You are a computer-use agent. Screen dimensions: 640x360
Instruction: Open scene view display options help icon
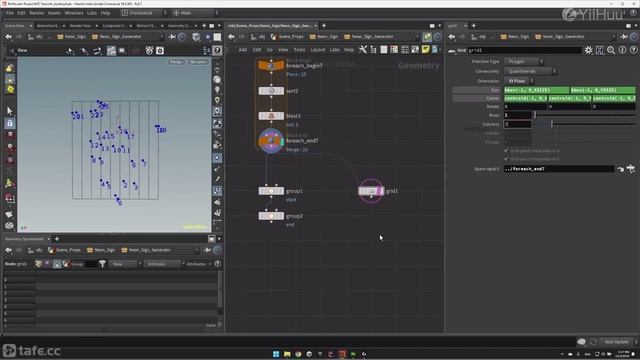point(217,51)
